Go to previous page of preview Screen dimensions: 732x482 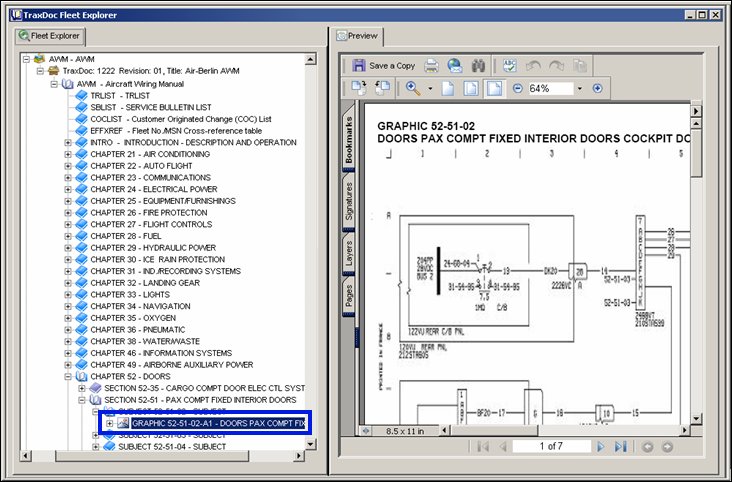[x=503, y=447]
